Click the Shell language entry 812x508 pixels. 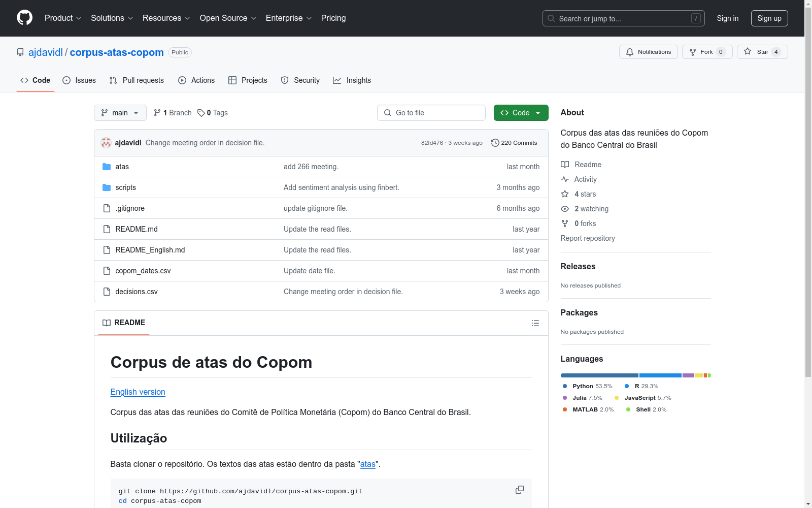coord(647,409)
